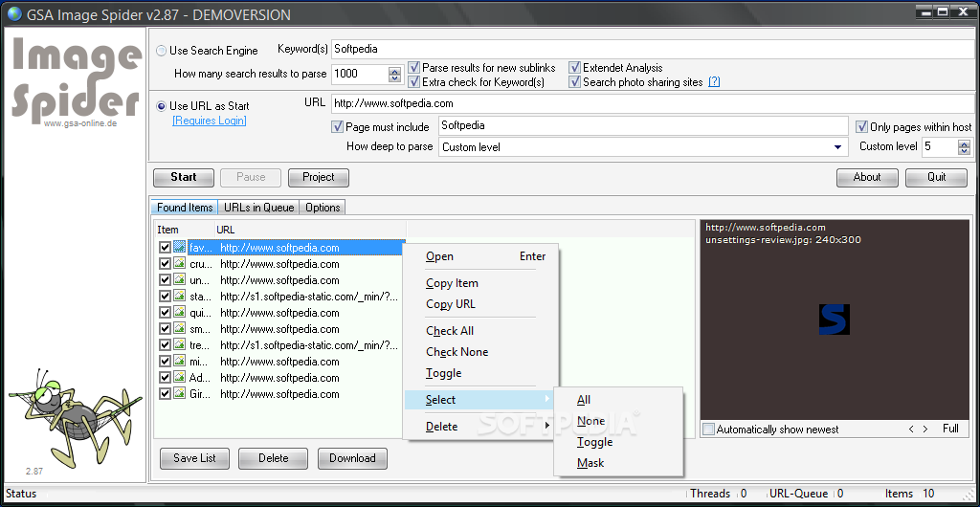Viewport: 980px width, 507px height.
Task: Uncheck the fav... item checkbox
Action: (x=165, y=247)
